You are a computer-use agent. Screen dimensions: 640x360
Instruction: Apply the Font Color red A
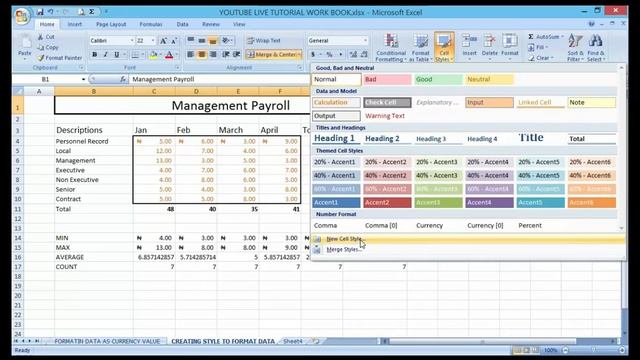tap(169, 55)
